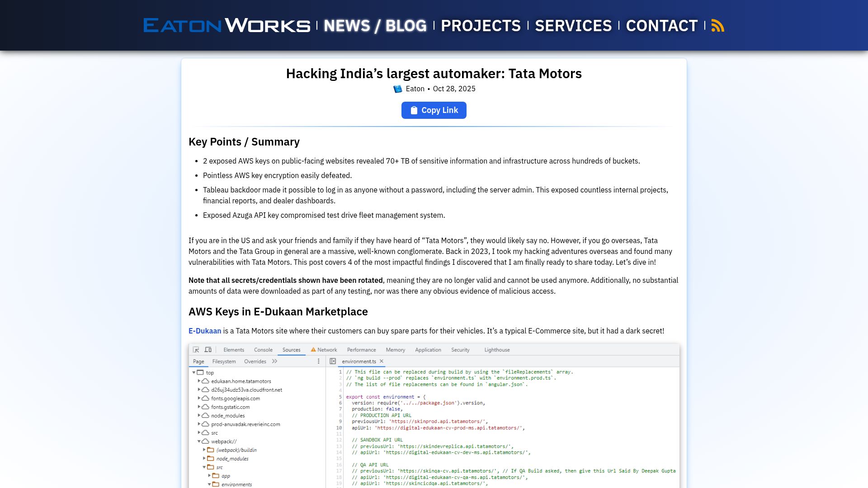Select the Sources tab in DevTools screenshot
The image size is (868, 488).
[x=291, y=350]
